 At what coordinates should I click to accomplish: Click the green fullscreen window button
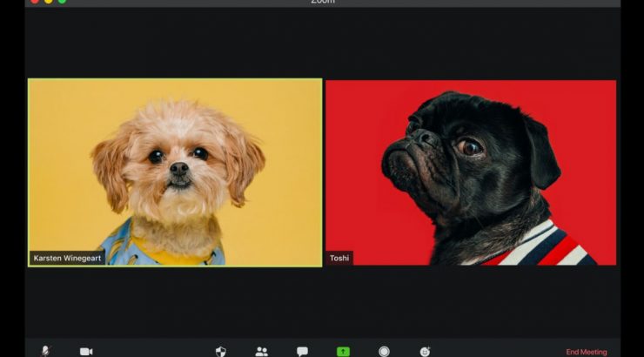point(62,1)
